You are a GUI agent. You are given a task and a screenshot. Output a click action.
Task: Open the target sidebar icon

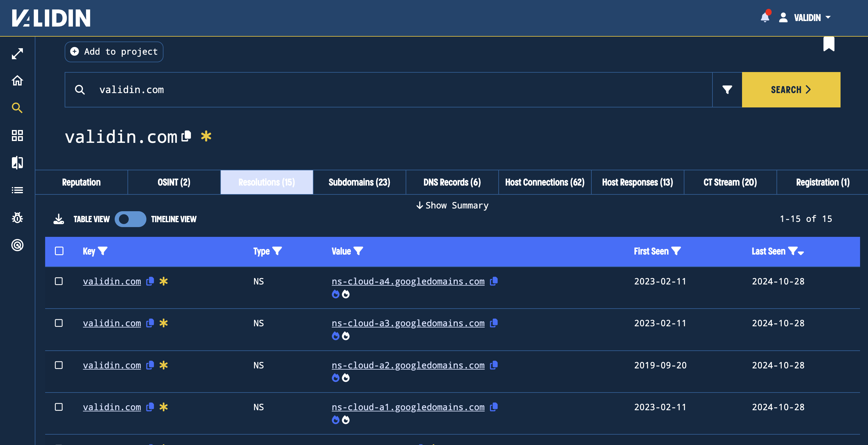click(x=17, y=245)
